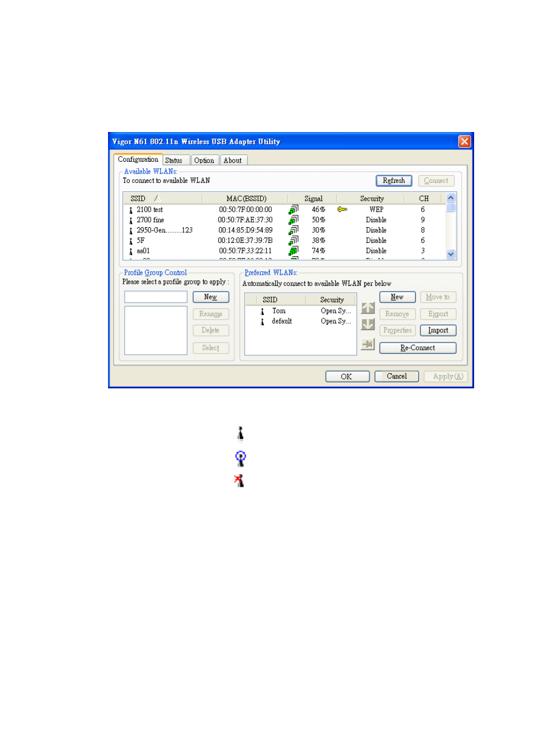Click the signal icon showing 38%

[293, 241]
